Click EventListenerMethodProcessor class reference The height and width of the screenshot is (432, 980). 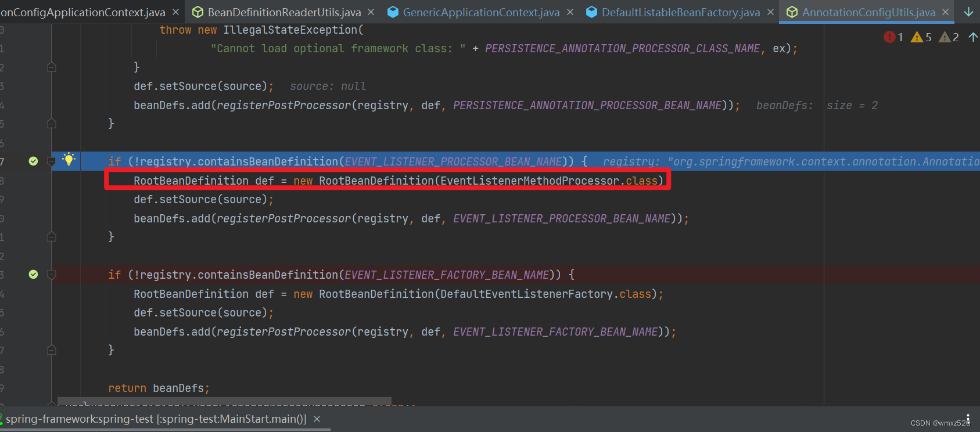pos(529,181)
